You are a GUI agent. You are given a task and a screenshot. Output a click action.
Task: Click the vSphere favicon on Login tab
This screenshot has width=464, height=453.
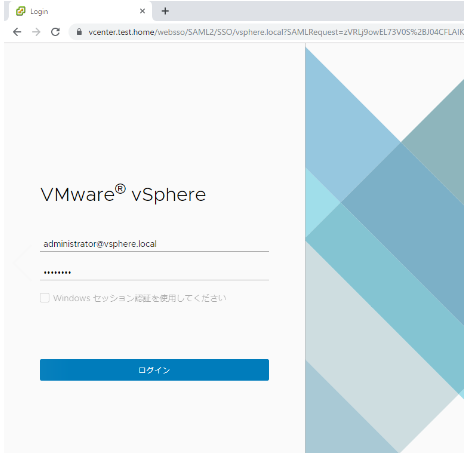(21, 11)
